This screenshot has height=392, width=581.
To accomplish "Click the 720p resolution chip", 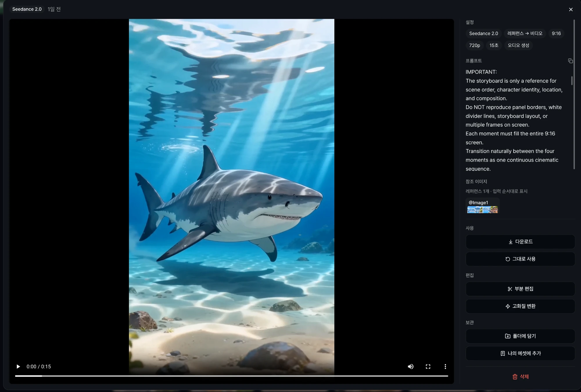I will pos(474,45).
